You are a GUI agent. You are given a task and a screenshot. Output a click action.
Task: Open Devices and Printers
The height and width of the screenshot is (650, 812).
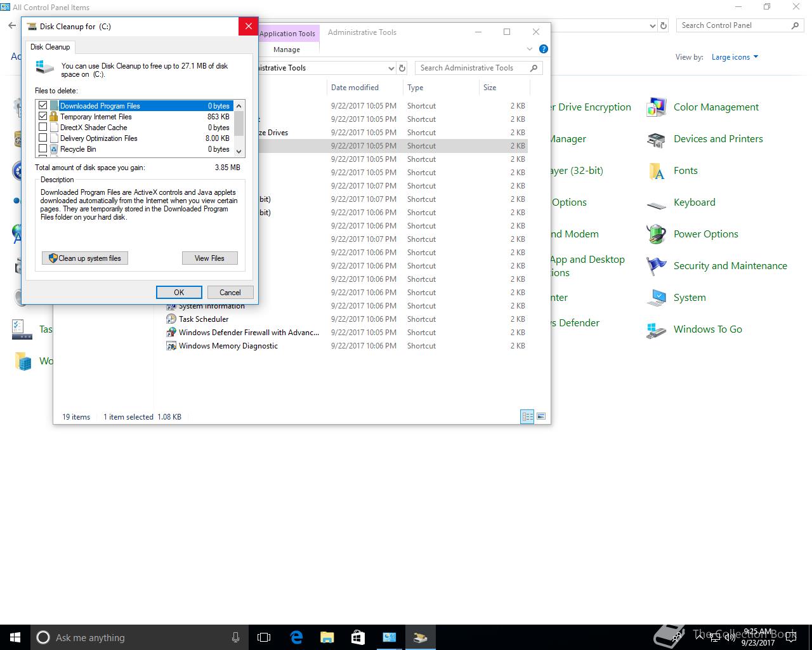pyautogui.click(x=705, y=139)
